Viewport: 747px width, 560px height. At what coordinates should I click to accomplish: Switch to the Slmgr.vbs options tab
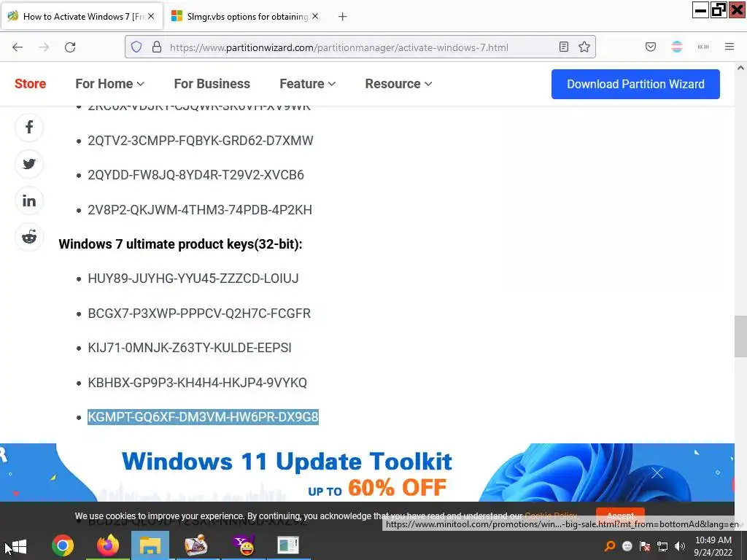pos(245,17)
